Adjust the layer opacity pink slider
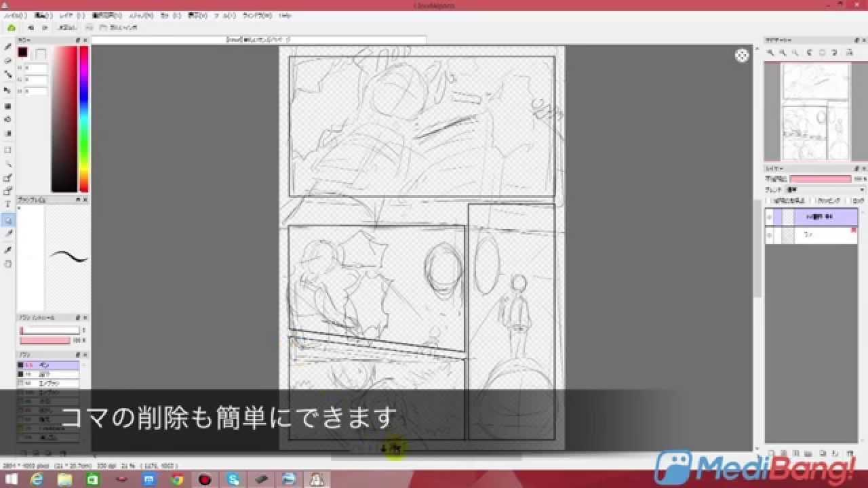The width and height of the screenshot is (868, 488). [821, 179]
